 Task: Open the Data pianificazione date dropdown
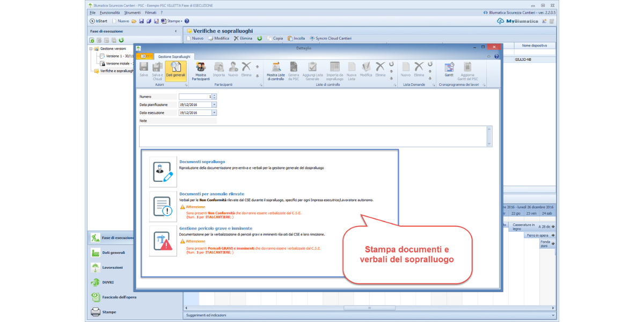click(214, 105)
